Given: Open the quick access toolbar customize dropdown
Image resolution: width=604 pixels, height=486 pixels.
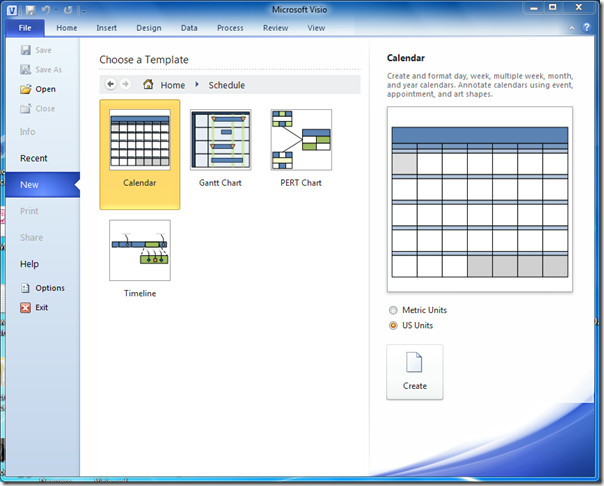Looking at the screenshot, I should pos(82,11).
